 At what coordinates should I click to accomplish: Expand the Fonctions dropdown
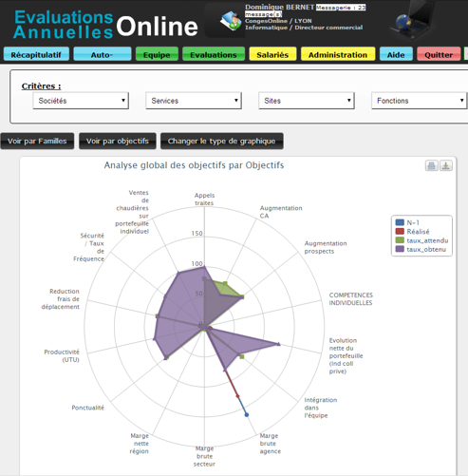(x=420, y=101)
